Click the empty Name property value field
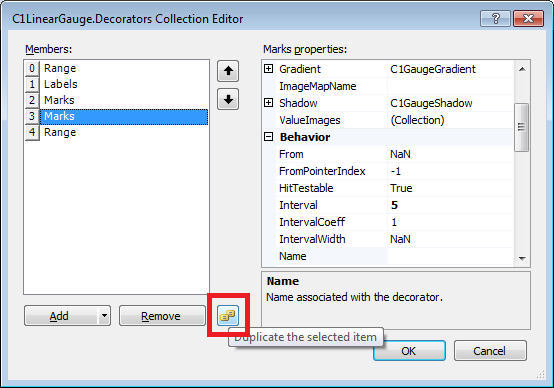Image resolution: width=554 pixels, height=388 pixels. click(x=450, y=256)
